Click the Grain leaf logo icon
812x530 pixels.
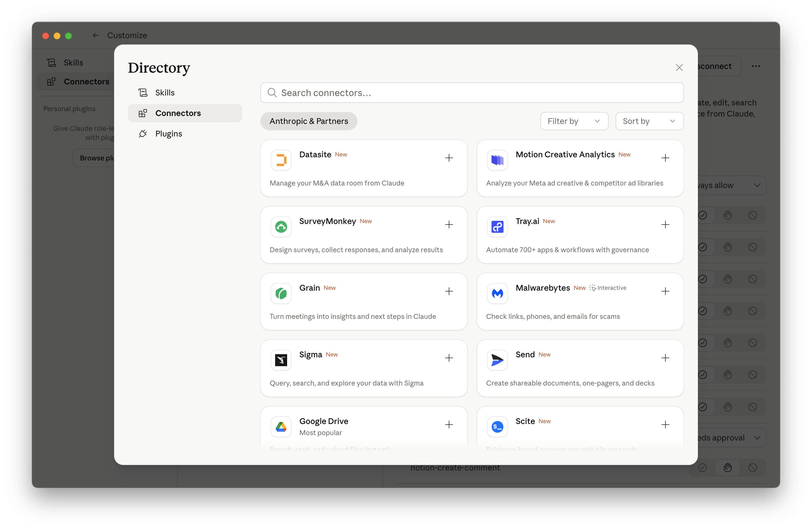[281, 293]
